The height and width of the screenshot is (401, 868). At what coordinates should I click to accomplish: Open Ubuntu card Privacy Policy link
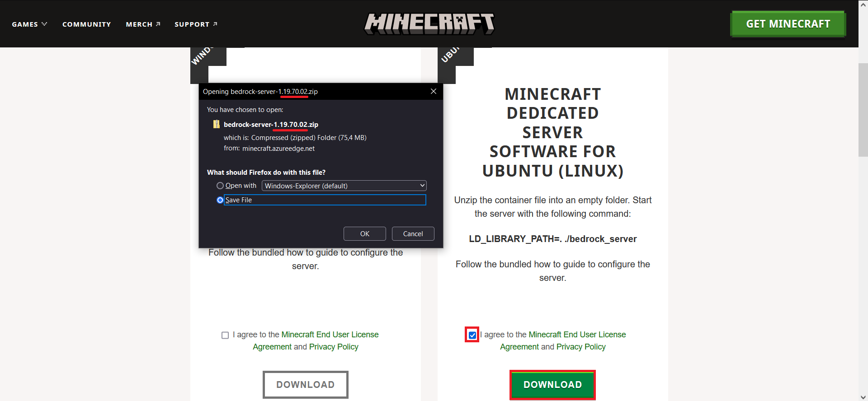[x=581, y=347]
